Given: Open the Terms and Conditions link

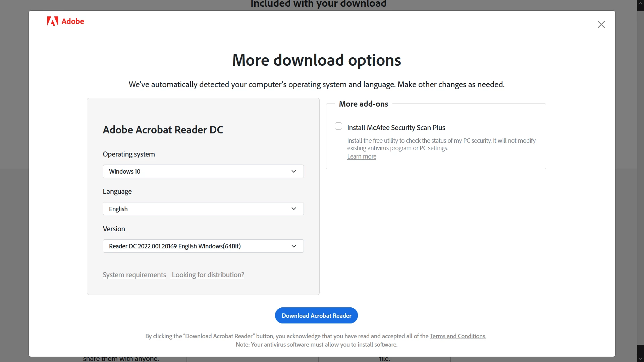Looking at the screenshot, I should coord(458,336).
